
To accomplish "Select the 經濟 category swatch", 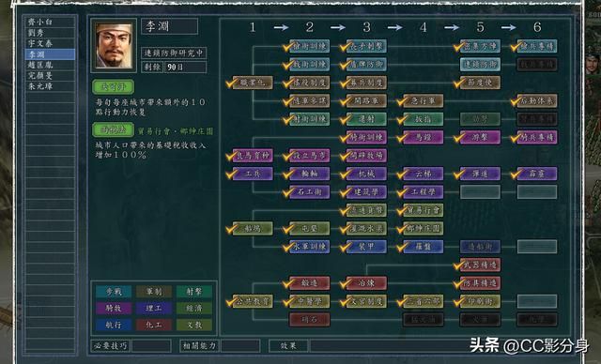I will (194, 308).
